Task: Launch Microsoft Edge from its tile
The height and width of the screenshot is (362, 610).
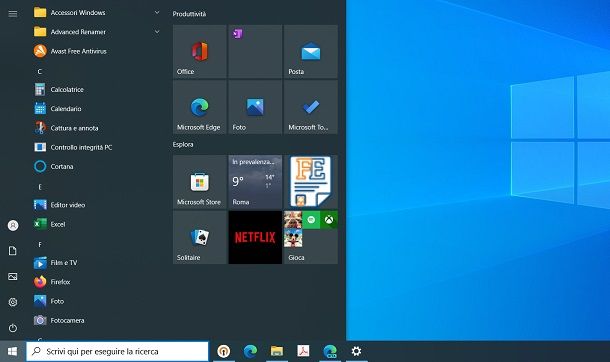Action: 200,107
